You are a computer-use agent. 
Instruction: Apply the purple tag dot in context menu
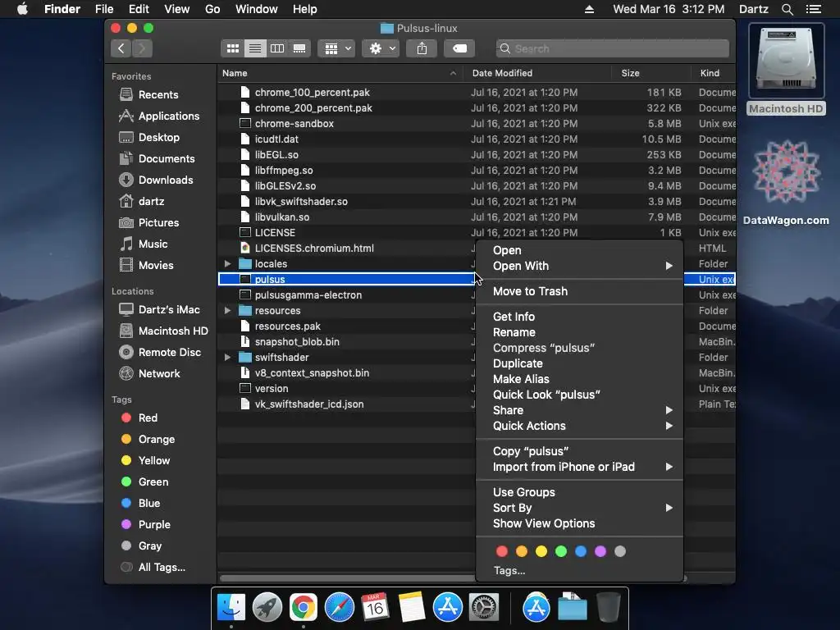(x=600, y=551)
